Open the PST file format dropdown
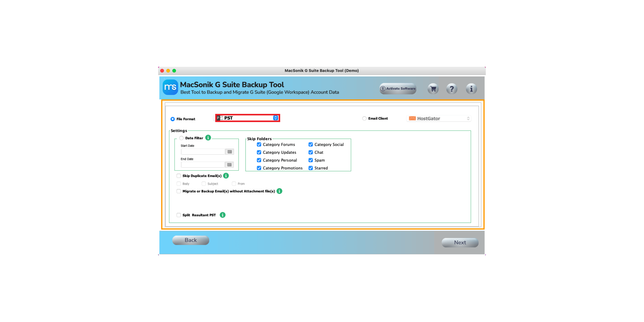The image size is (644, 322). (x=248, y=118)
